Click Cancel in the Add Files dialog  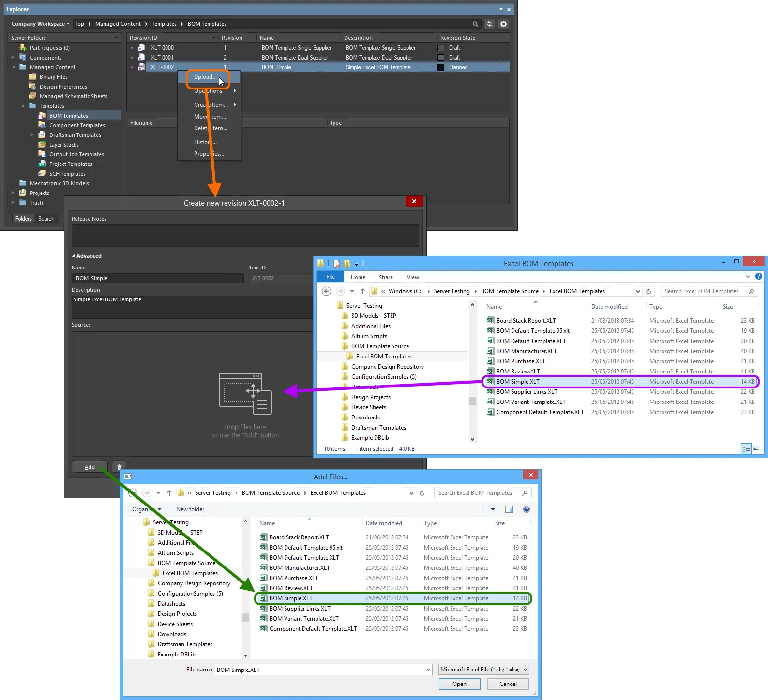click(508, 684)
